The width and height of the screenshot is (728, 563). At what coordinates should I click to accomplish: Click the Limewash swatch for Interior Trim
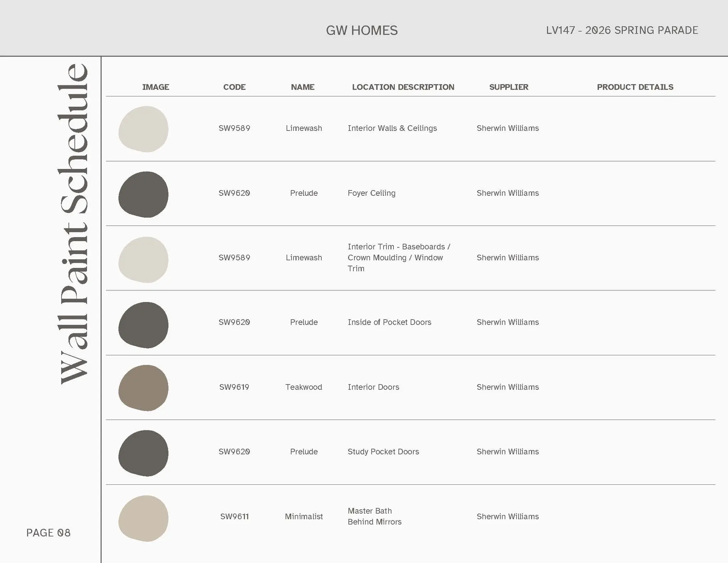pos(143,260)
